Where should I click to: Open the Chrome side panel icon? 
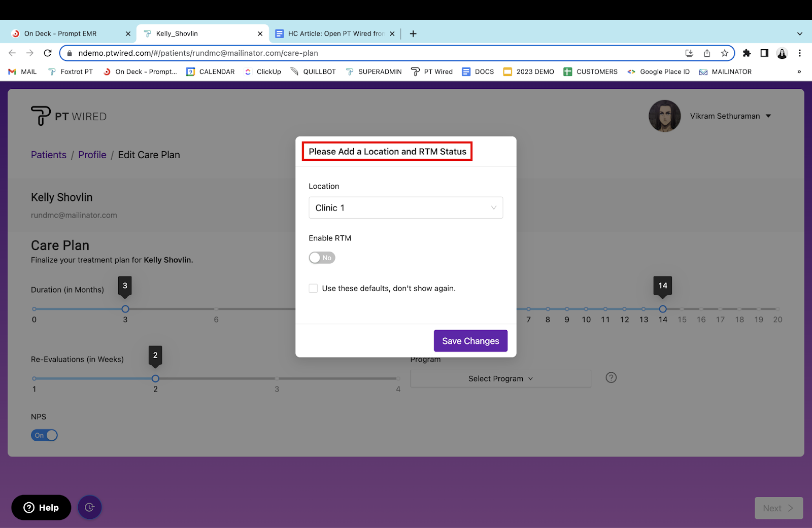pyautogui.click(x=764, y=53)
